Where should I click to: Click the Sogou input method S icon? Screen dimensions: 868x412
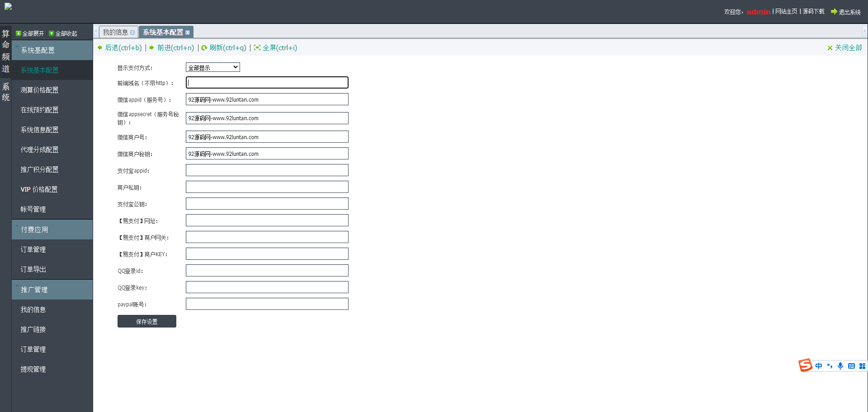coord(806,365)
